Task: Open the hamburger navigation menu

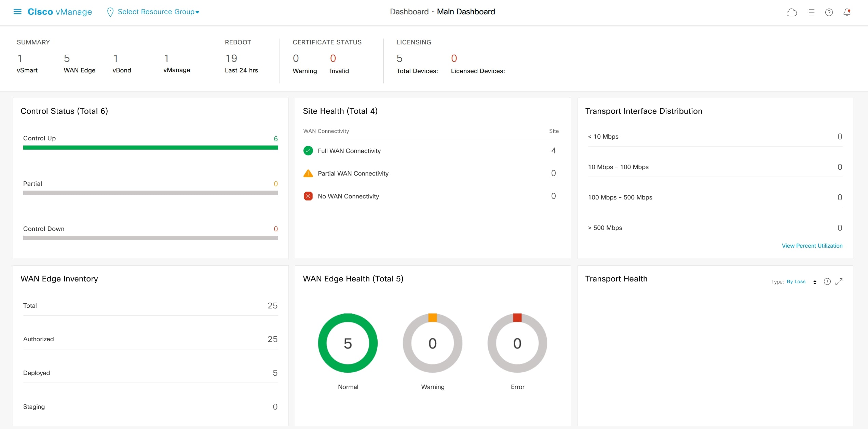Action: (17, 12)
